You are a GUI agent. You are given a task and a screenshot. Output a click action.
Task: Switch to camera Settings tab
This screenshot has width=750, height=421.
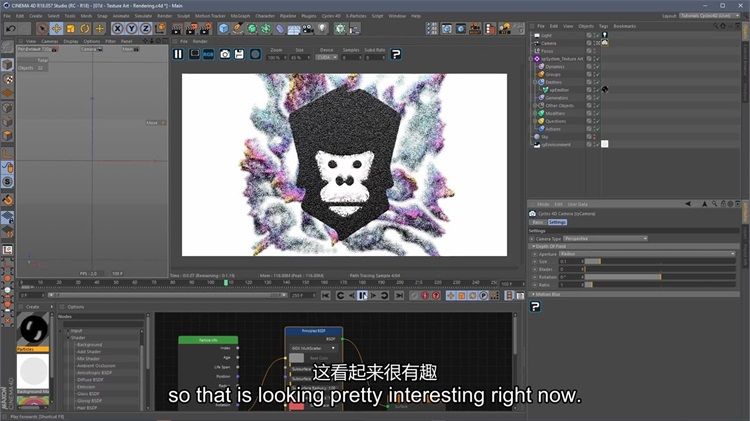click(557, 222)
